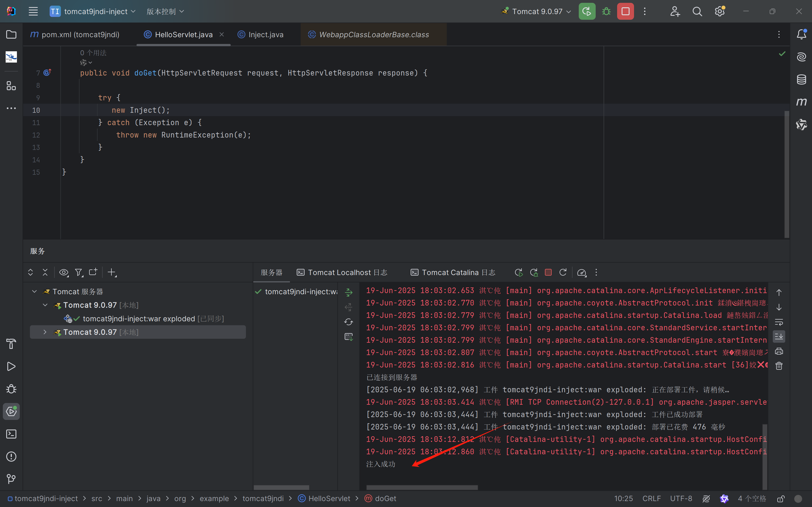Stop the running Tomcat with the red stop button
This screenshot has width=812, height=507.
625,11
